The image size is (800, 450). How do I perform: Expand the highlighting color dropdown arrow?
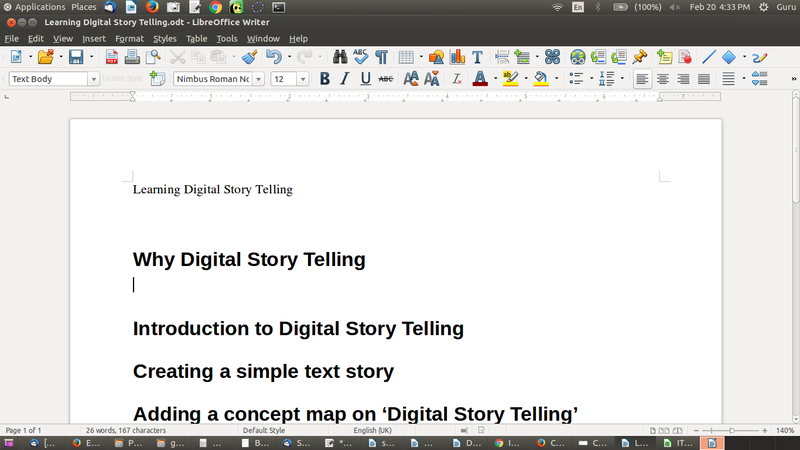(x=526, y=79)
